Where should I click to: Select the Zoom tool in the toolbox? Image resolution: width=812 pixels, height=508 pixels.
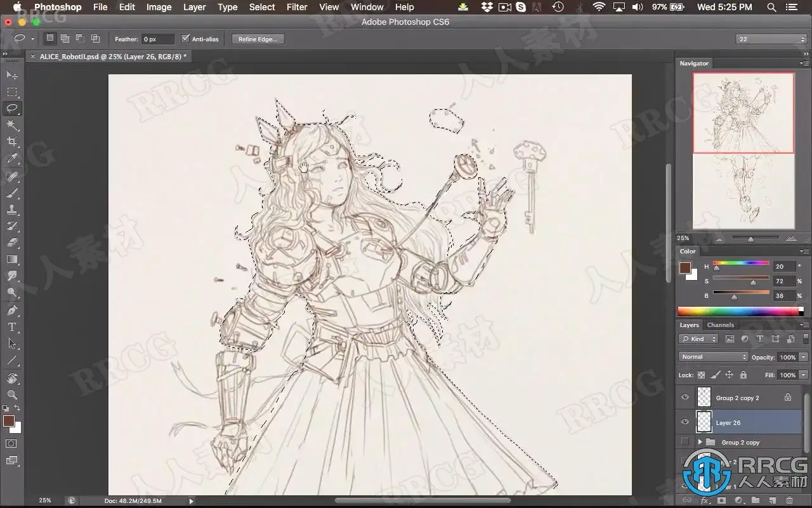[x=12, y=395]
